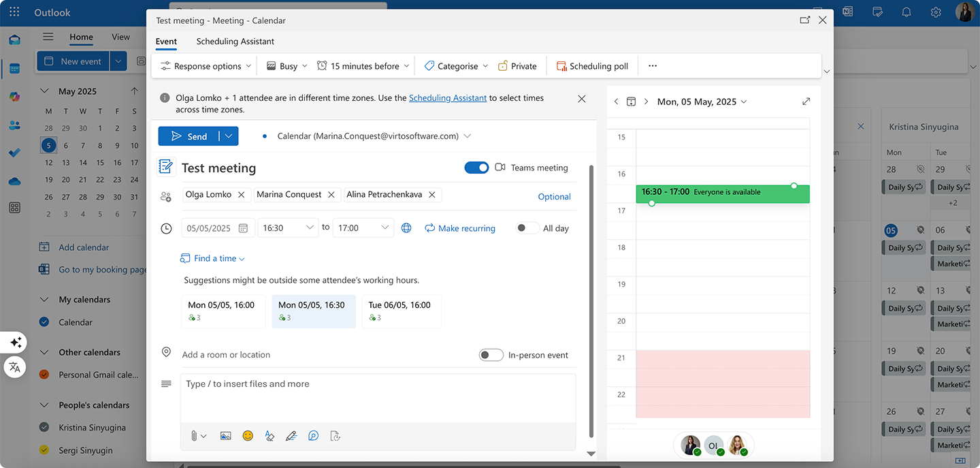Collapse the Find a time section

pyautogui.click(x=212, y=259)
